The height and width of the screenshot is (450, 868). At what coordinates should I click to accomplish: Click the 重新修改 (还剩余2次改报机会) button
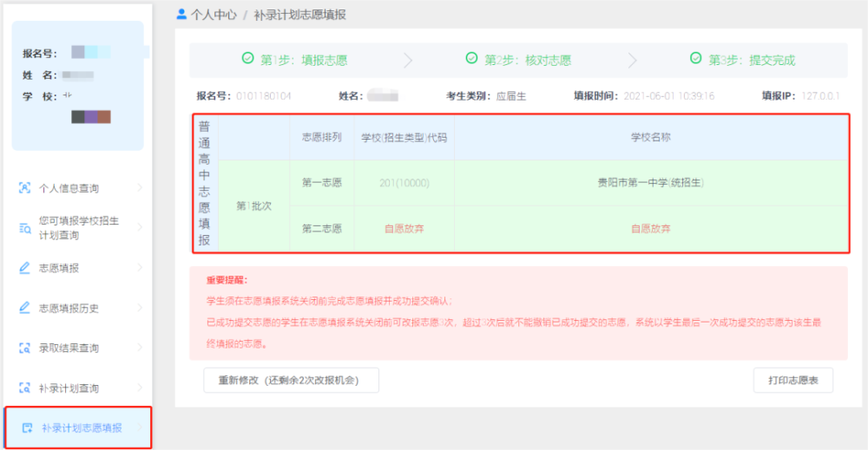[291, 380]
